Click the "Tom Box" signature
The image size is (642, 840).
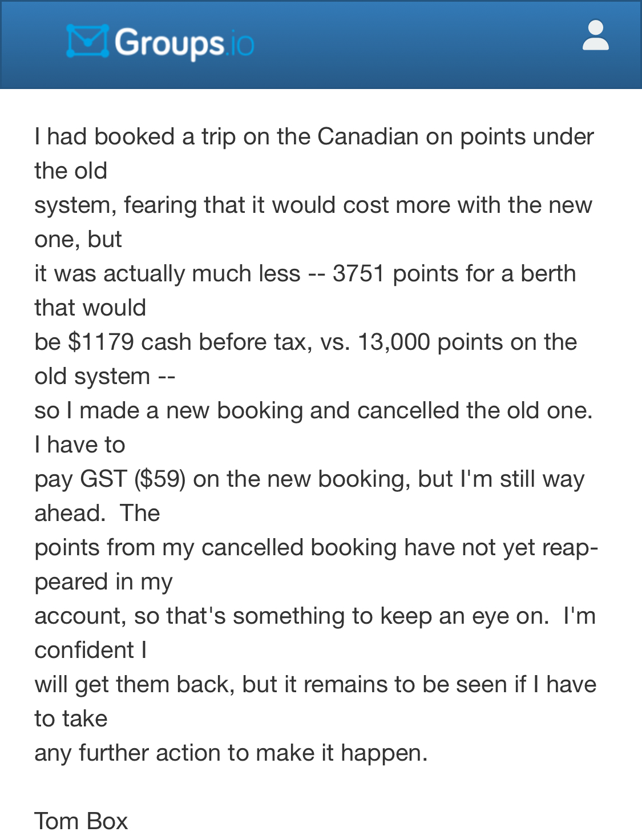point(81,822)
